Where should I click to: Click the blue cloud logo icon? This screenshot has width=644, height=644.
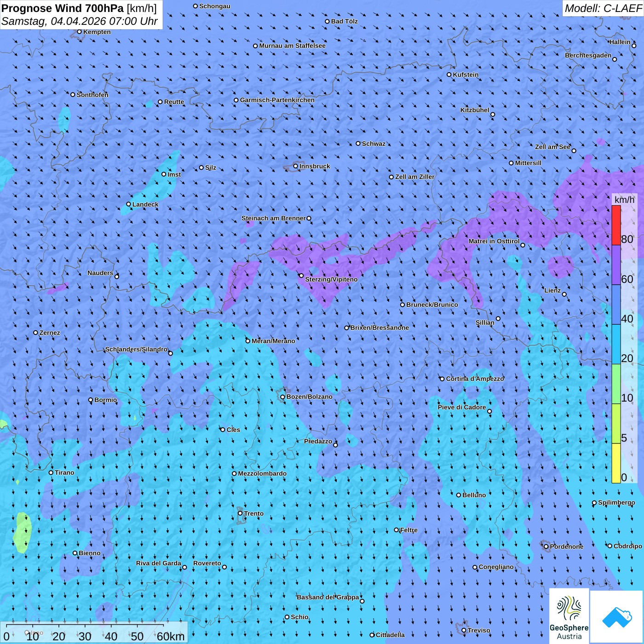[x=616, y=617]
